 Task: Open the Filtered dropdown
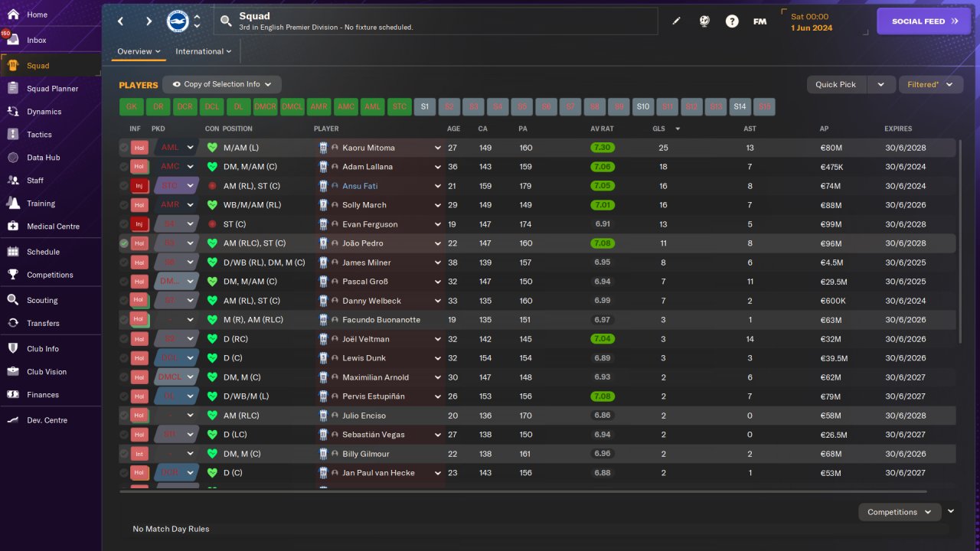[930, 84]
